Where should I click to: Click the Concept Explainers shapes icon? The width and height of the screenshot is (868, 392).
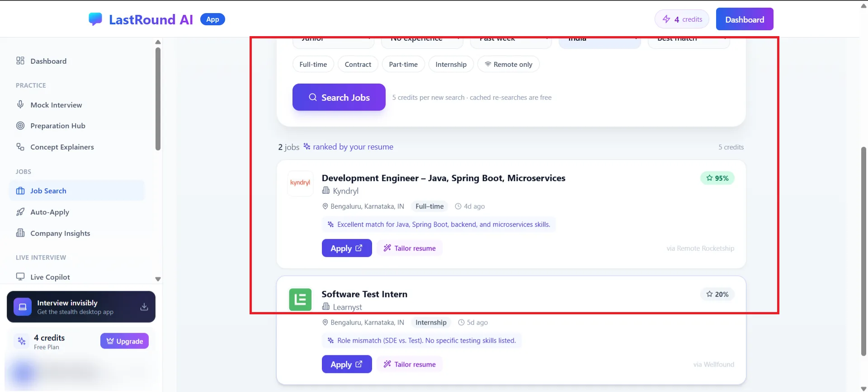[20, 147]
